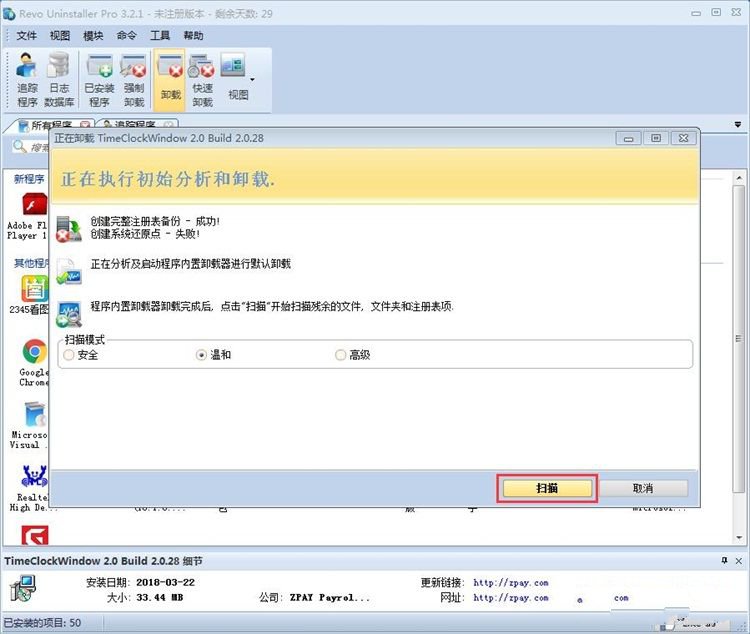The image size is (750, 634).
Task: Select the 快速卸载 (quick uninstall) tool
Action: tap(202, 80)
